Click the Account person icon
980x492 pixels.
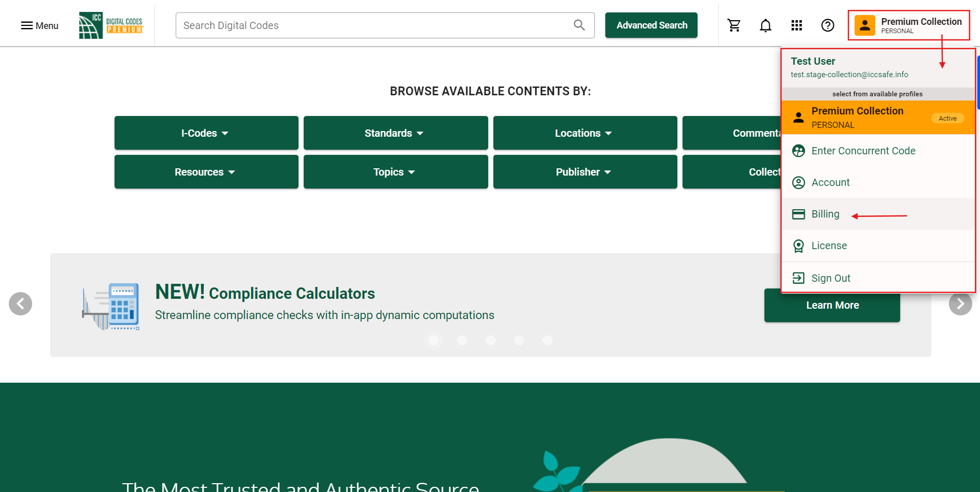[x=799, y=182]
